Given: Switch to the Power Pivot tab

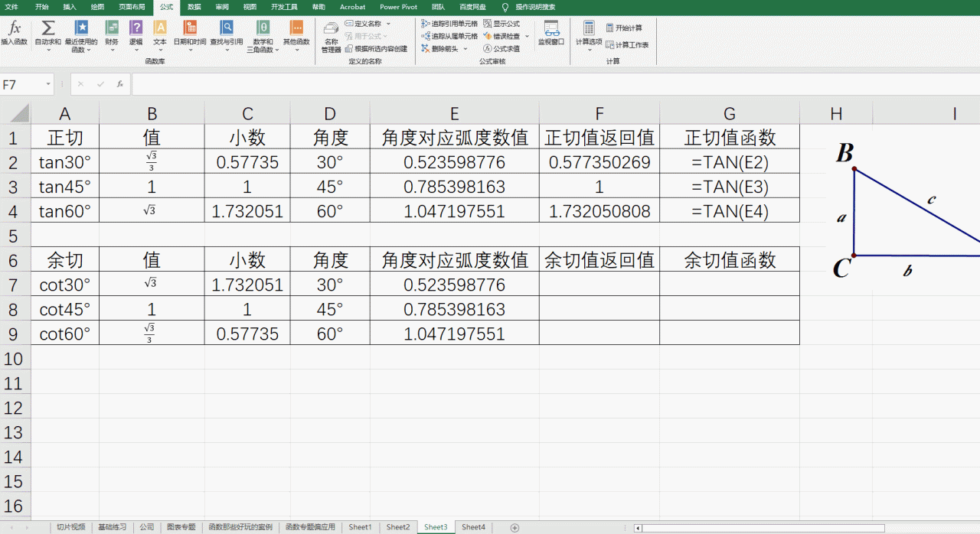Looking at the screenshot, I should (398, 7).
